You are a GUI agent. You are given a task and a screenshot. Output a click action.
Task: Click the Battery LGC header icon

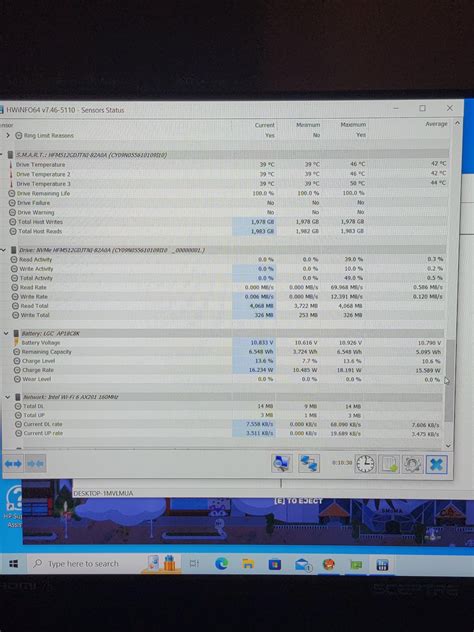pos(16,333)
